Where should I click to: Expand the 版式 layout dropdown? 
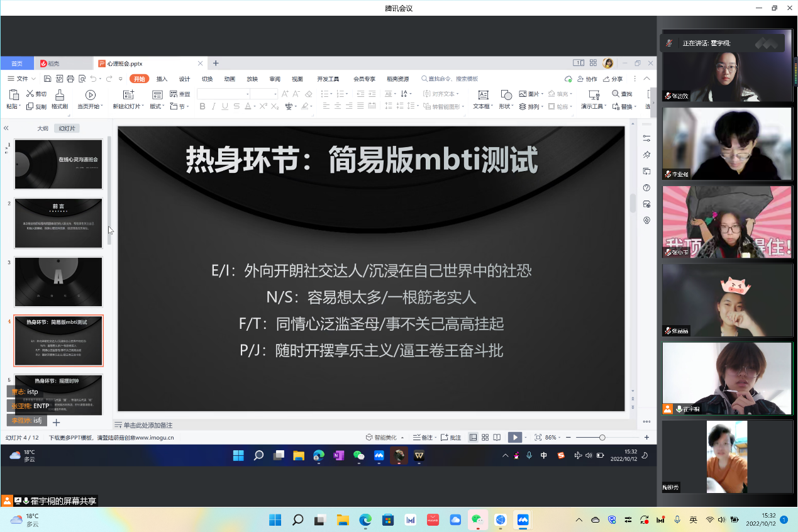157,106
